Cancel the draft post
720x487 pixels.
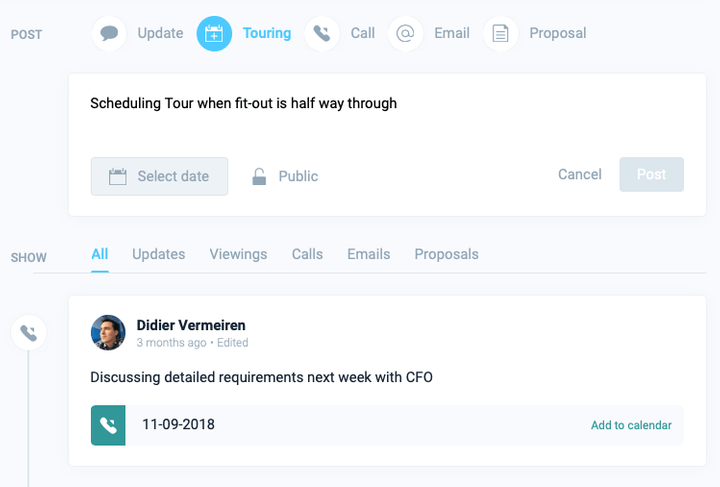click(580, 174)
